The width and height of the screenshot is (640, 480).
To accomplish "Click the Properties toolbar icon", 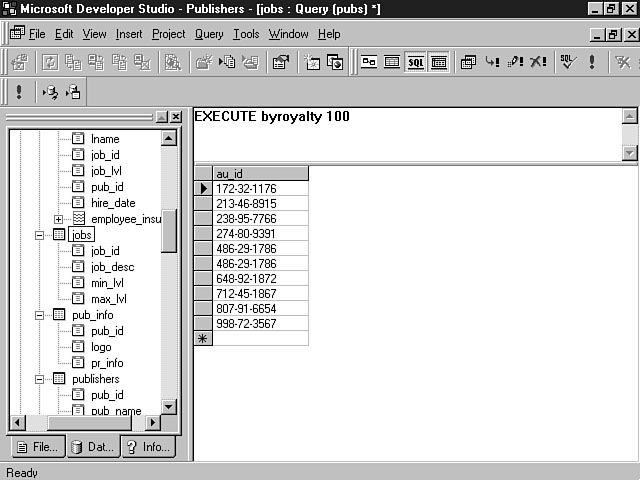I will coord(280,62).
